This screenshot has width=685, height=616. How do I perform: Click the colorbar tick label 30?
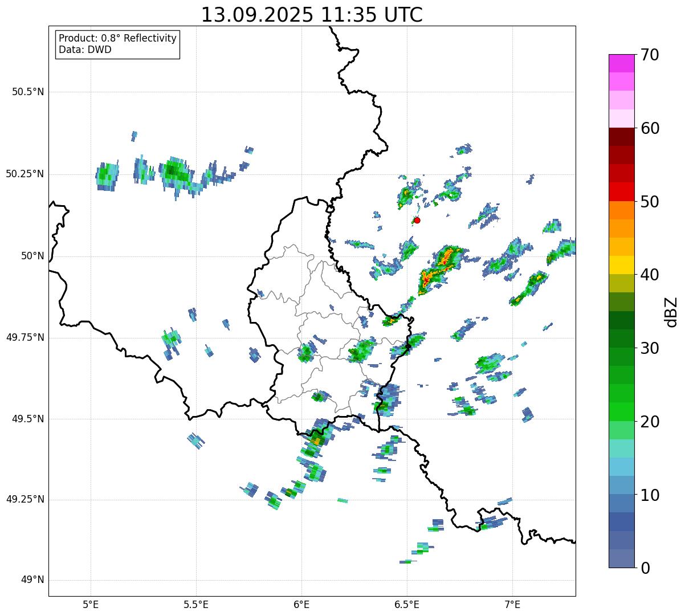click(x=650, y=348)
